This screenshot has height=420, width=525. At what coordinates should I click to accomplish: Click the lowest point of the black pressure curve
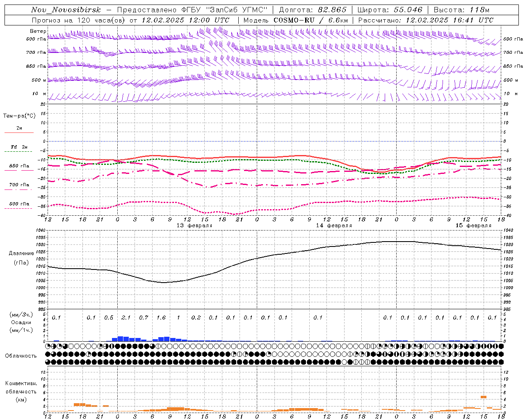(x=163, y=282)
